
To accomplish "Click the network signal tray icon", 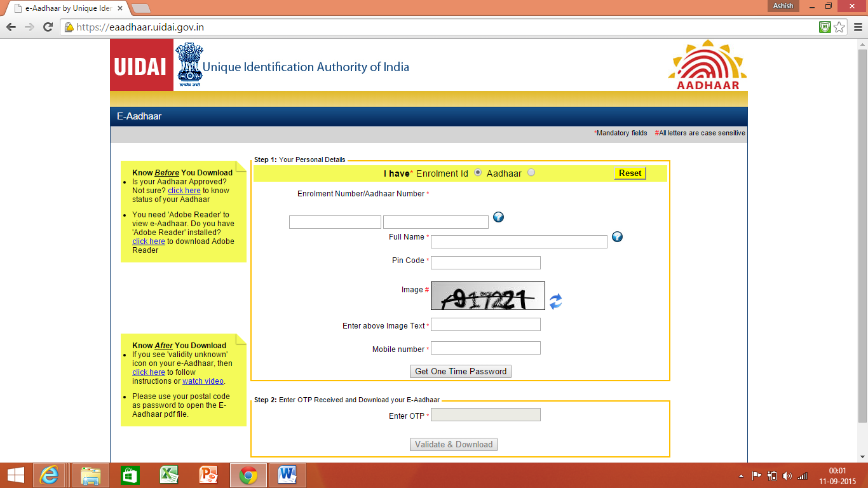I will [803, 475].
